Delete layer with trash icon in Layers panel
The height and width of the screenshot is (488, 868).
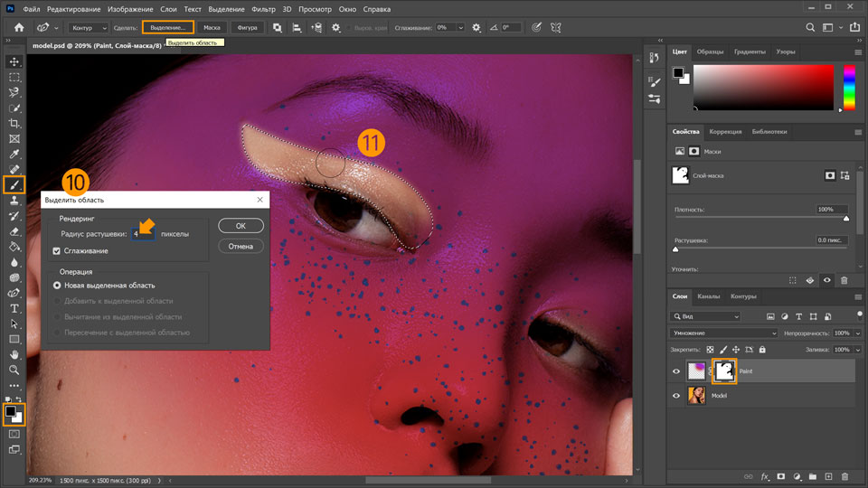[844, 476]
